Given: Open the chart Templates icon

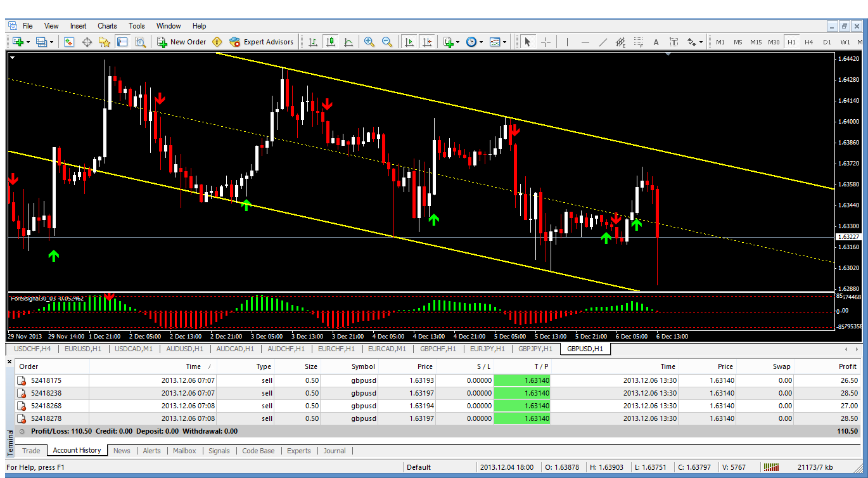Looking at the screenshot, I should (x=495, y=42).
